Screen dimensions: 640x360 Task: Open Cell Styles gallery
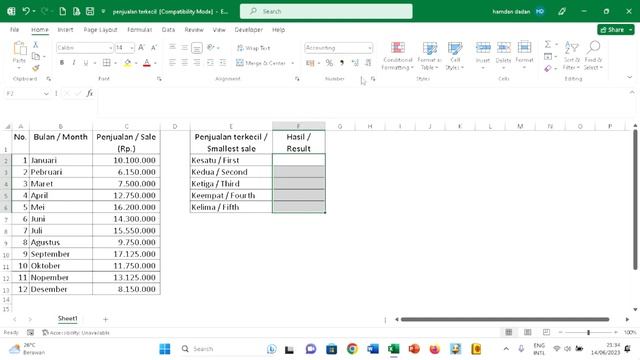tap(454, 56)
